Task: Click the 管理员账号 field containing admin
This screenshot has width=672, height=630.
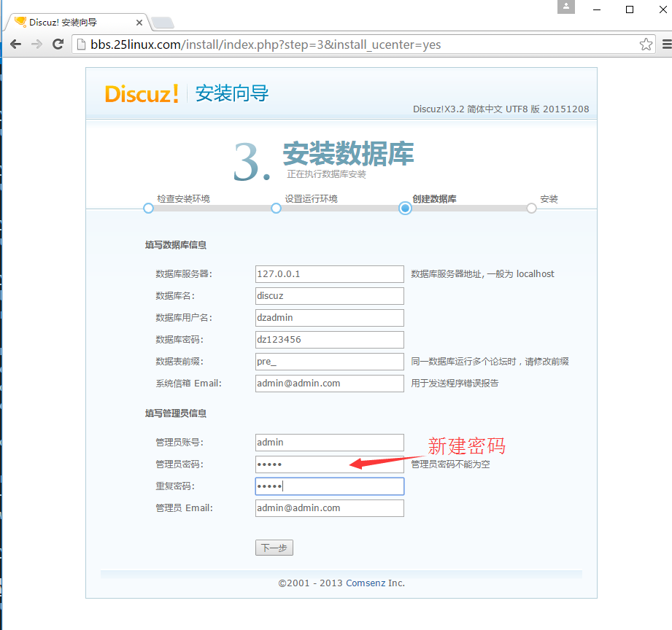Action: [x=330, y=443]
